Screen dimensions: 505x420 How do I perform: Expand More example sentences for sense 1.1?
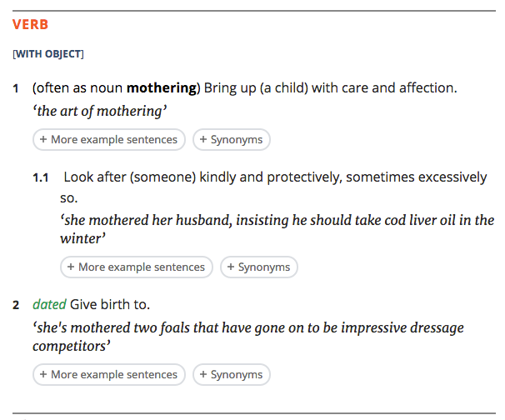click(136, 267)
